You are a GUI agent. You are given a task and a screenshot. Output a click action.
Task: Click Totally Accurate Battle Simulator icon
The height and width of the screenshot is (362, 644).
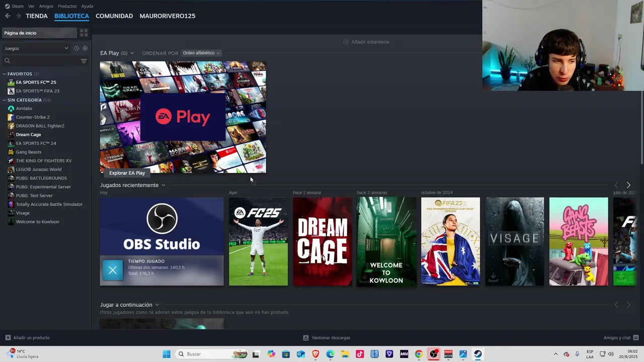tap(11, 204)
